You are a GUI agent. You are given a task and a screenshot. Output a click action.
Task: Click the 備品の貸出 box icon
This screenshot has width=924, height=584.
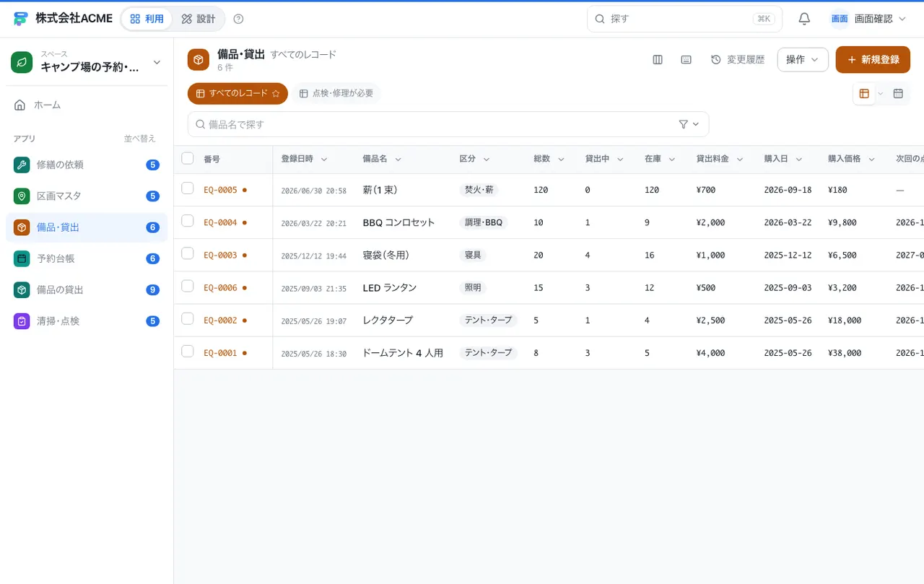click(x=22, y=289)
